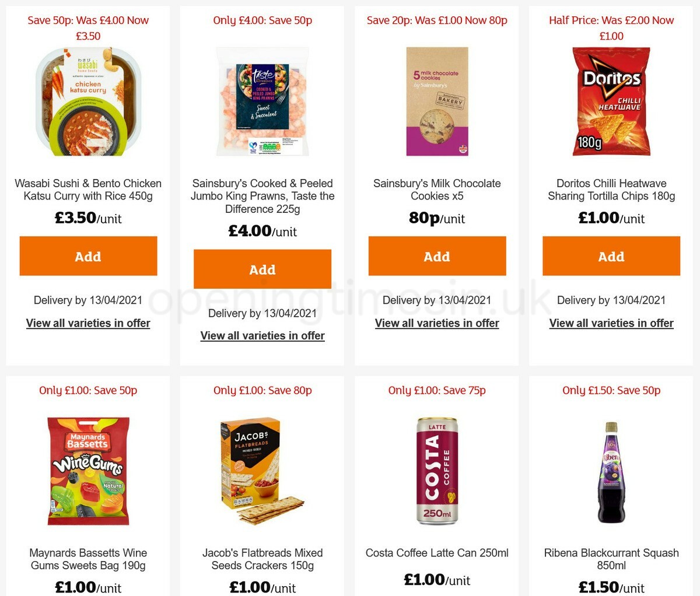Image resolution: width=700 pixels, height=596 pixels.
Task: View all varieties of the Doritos offer
Action: click(611, 322)
